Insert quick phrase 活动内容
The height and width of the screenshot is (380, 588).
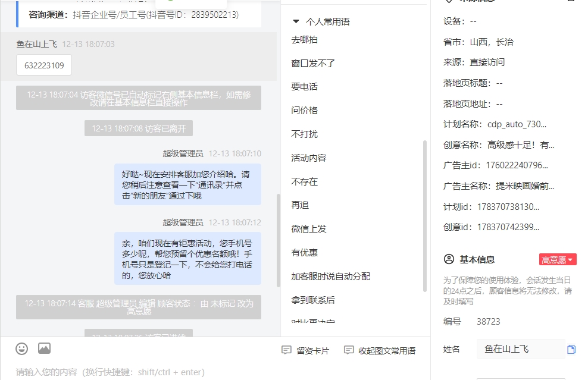309,158
